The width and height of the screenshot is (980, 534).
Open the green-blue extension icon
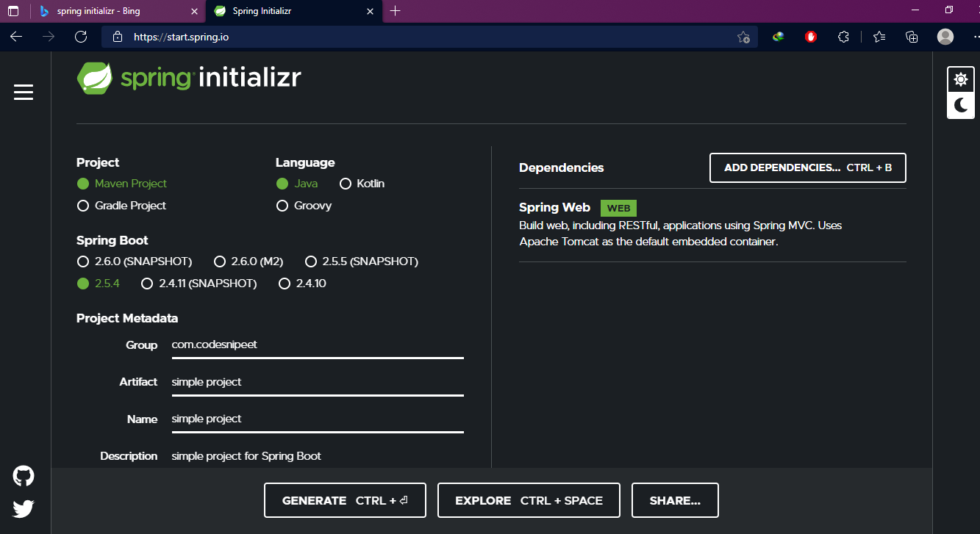(x=778, y=37)
